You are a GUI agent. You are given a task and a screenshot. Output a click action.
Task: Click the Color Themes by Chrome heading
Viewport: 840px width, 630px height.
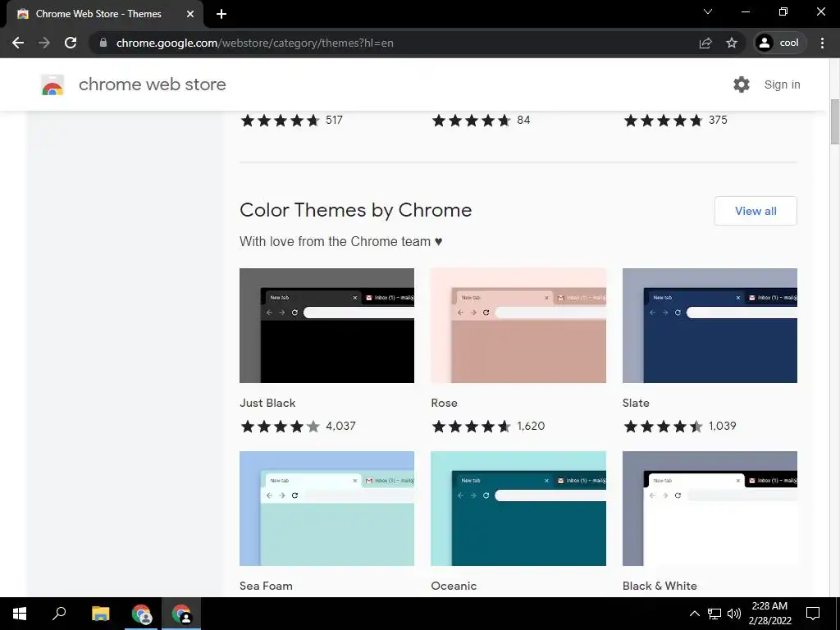(x=356, y=210)
